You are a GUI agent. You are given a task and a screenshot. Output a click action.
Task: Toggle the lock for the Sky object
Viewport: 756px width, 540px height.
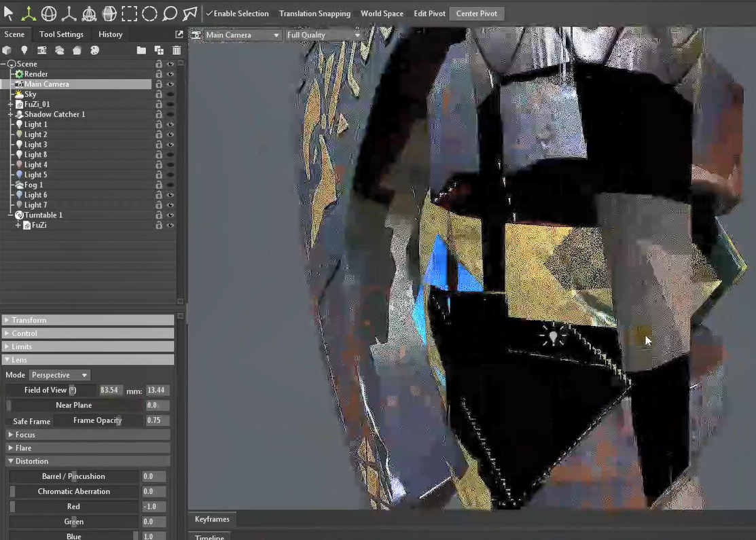pyautogui.click(x=159, y=94)
